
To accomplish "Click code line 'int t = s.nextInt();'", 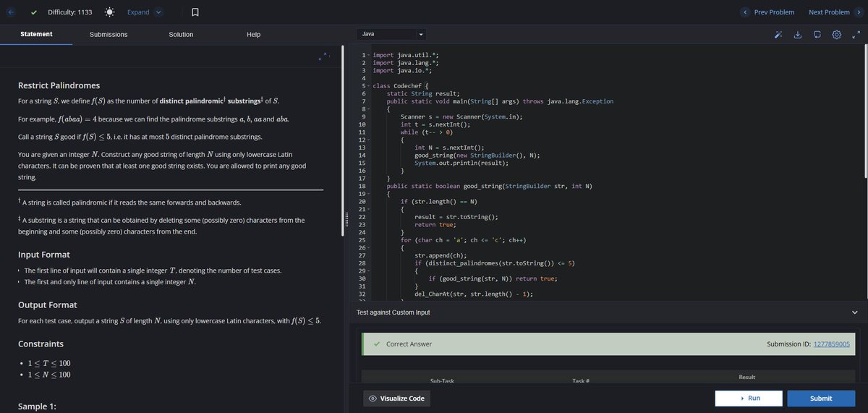I will point(435,124).
